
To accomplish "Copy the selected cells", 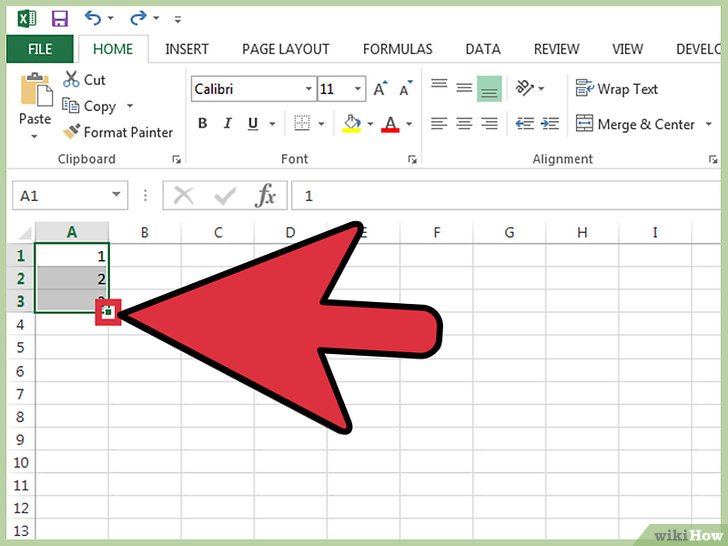I will (89, 106).
